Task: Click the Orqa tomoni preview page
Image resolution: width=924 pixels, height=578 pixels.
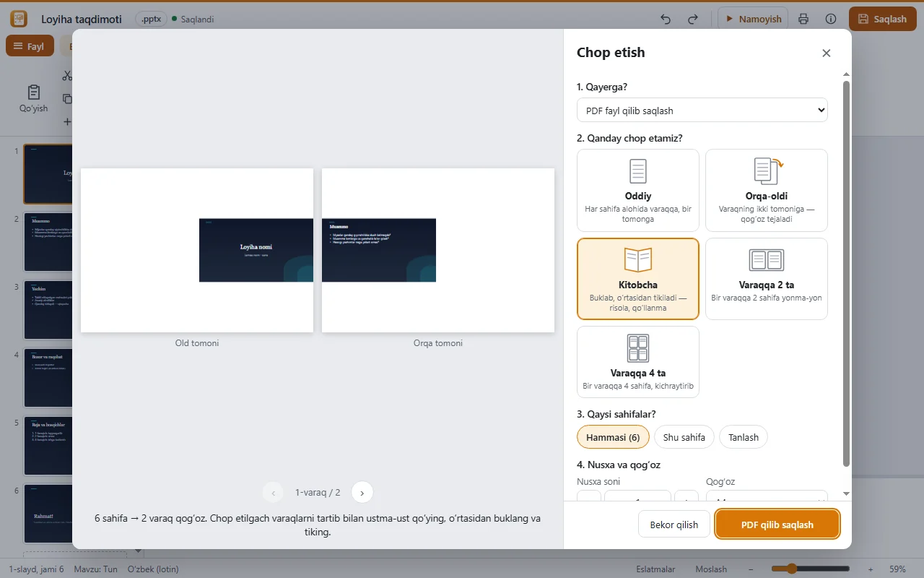Action: click(x=438, y=250)
